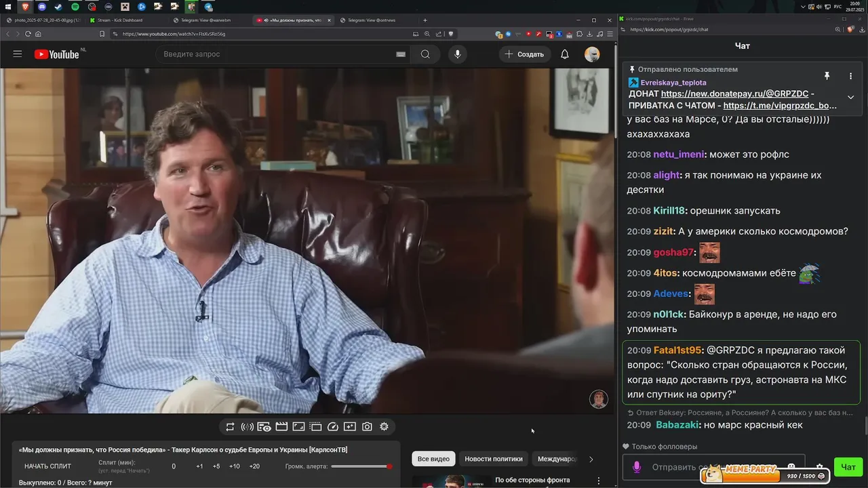Open a new browser tab with plus
Screen dimensions: 868x488
pyautogui.click(x=425, y=20)
